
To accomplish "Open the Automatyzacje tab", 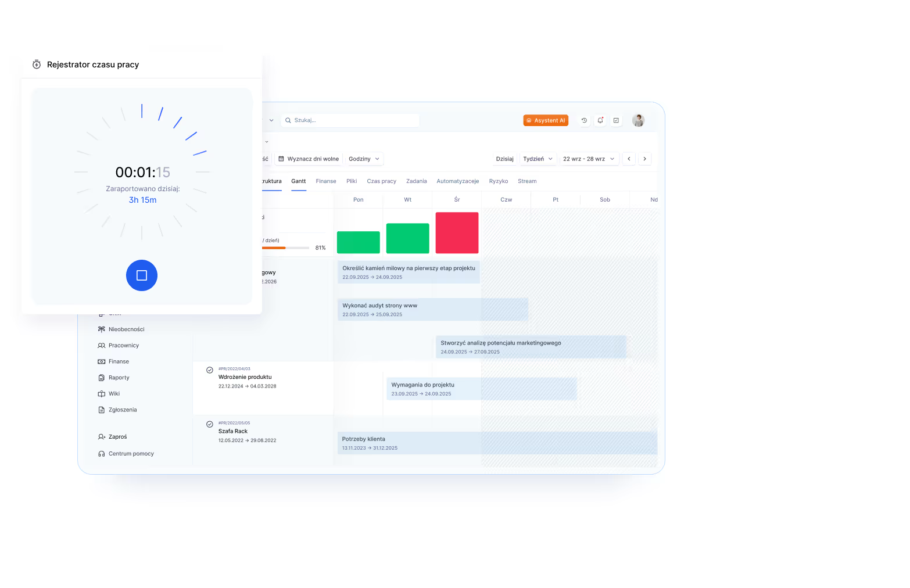I will (458, 181).
